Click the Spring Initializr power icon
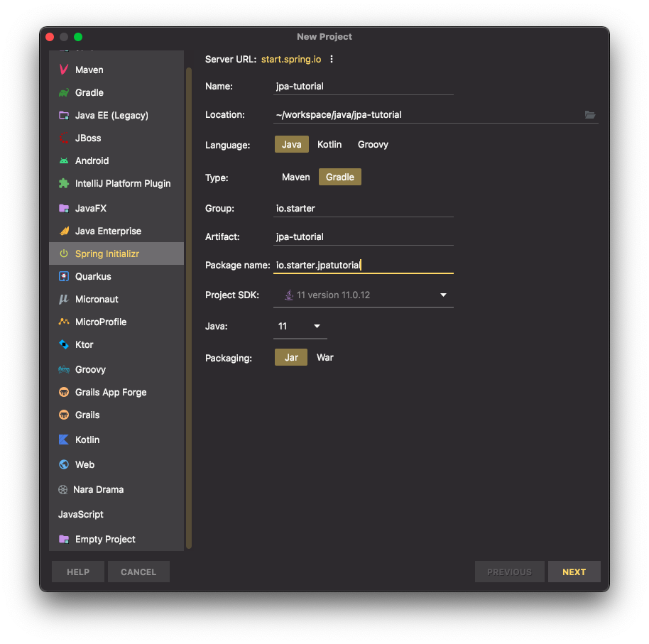The height and width of the screenshot is (644, 649). [64, 253]
